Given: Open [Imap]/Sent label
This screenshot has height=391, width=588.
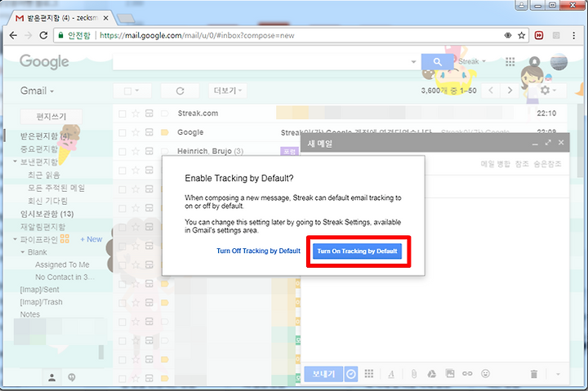Looking at the screenshot, I should tap(39, 290).
